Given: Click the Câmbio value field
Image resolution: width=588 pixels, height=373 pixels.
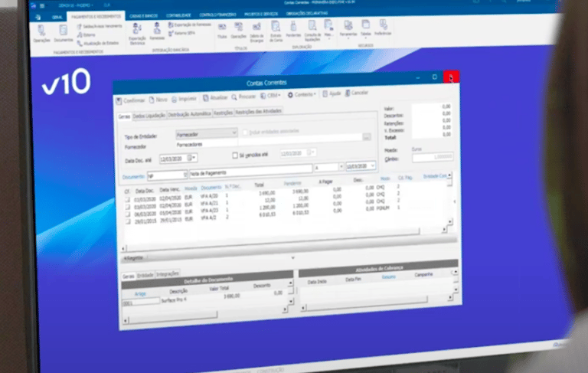Looking at the screenshot, I should pyautogui.click(x=433, y=157).
